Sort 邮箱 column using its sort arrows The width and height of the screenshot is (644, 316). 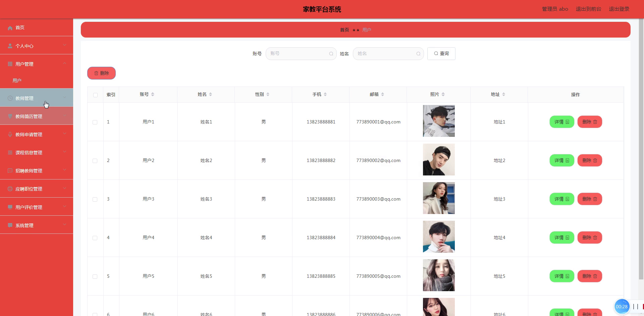(x=383, y=95)
